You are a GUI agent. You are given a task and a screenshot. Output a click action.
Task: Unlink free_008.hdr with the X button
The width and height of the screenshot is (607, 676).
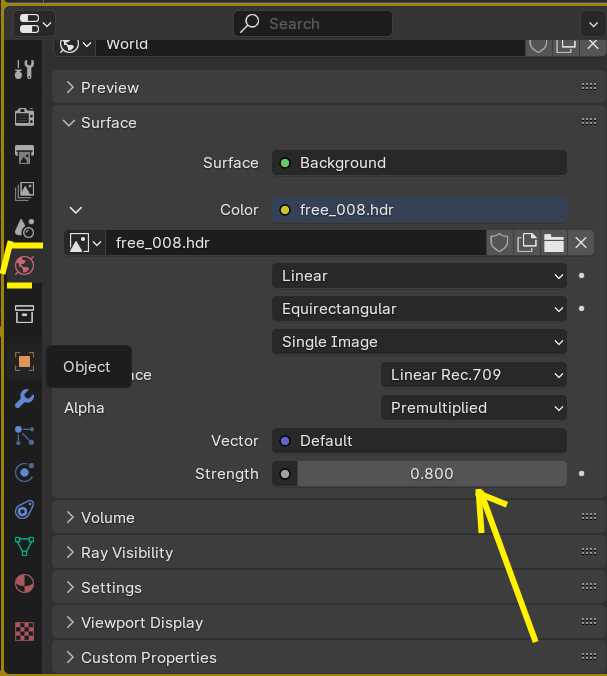581,242
